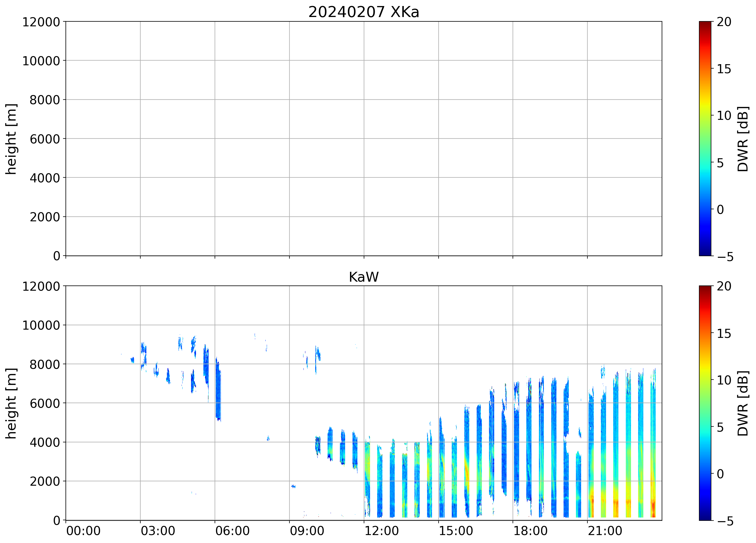Click top panel 'height [m]' axis label

(11, 139)
